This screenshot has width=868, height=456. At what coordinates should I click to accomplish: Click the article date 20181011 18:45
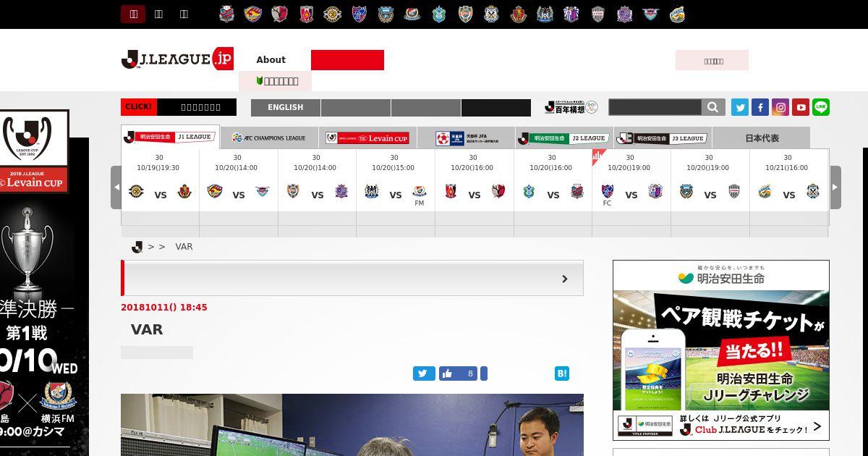164,308
